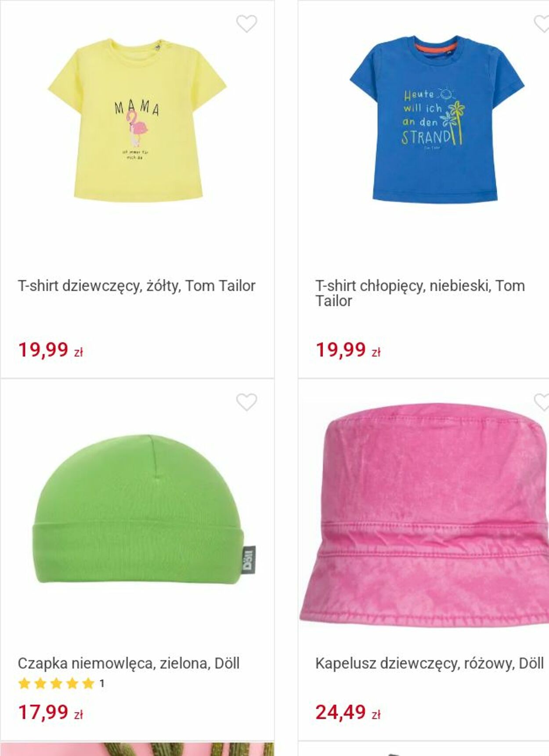Image resolution: width=549 pixels, height=756 pixels.
Task: Favorite the yellow Tom Tailor T-shirt
Action: tap(246, 24)
